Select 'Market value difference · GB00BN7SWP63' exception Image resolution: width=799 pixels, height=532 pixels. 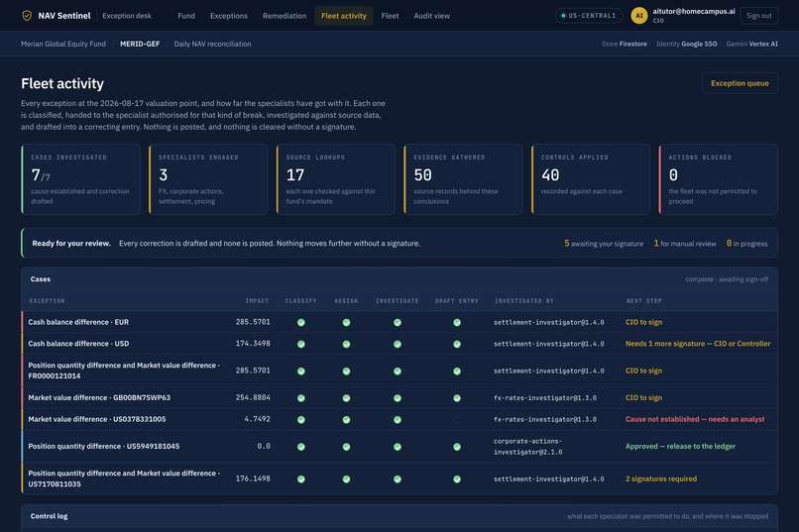pos(99,397)
